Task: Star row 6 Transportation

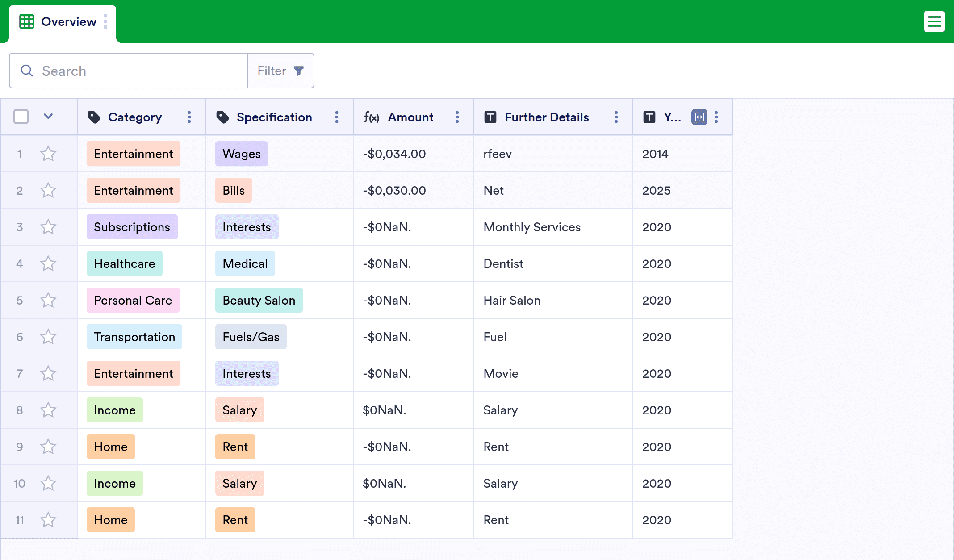Action: [x=48, y=337]
